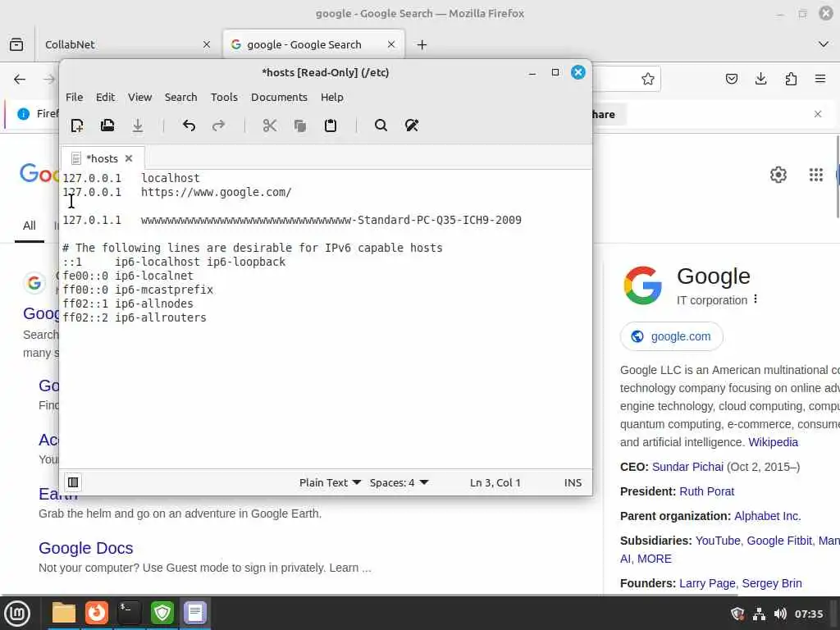
Task: Click the ip6-allrouters line
Action: click(135, 317)
